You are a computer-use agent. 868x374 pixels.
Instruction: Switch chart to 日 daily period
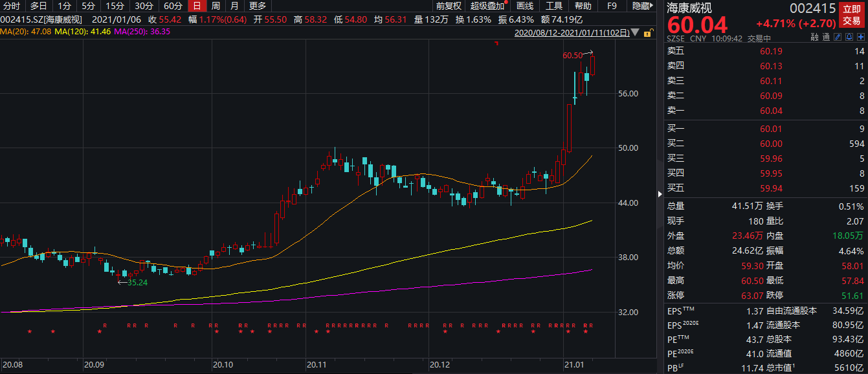point(197,6)
